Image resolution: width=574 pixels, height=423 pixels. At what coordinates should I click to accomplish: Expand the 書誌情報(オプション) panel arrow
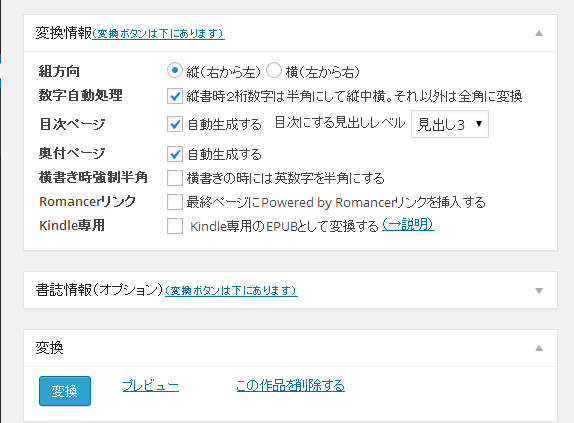[539, 291]
